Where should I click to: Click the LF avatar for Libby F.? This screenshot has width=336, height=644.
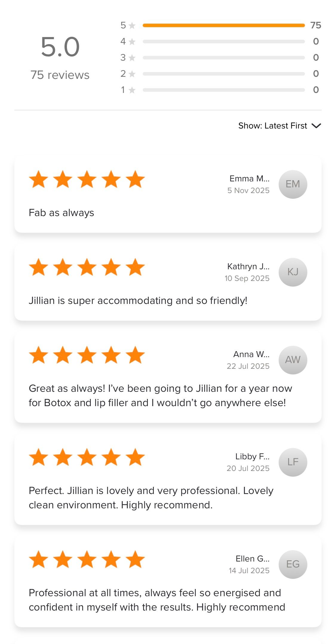293,462
